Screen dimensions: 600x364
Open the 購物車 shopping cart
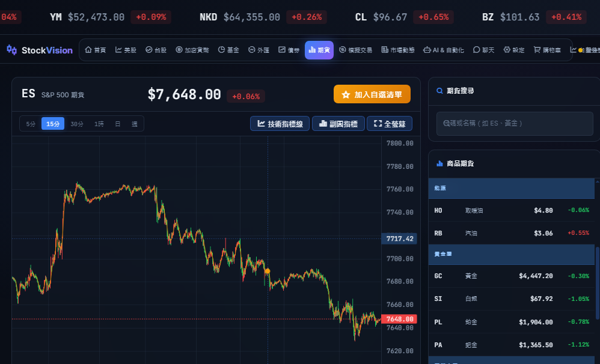pyautogui.click(x=547, y=50)
